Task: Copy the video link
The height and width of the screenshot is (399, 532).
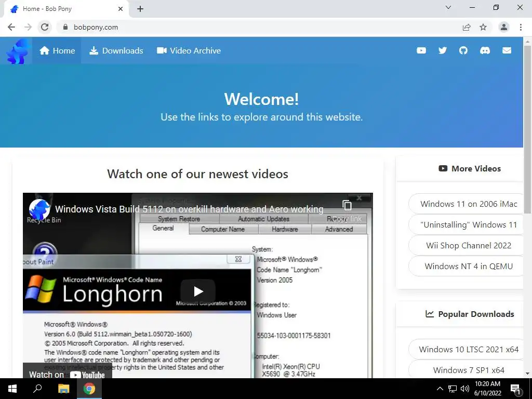Action: pos(347,210)
